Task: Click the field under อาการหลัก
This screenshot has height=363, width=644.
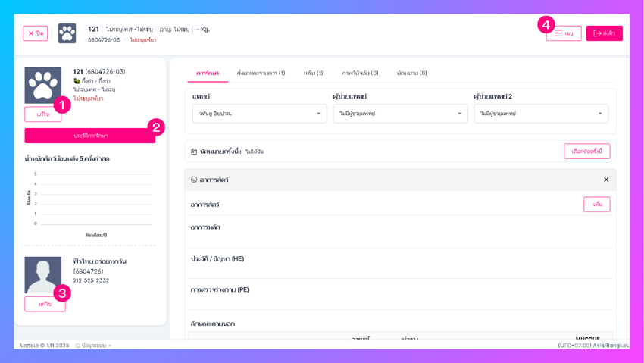Action: click(401, 239)
